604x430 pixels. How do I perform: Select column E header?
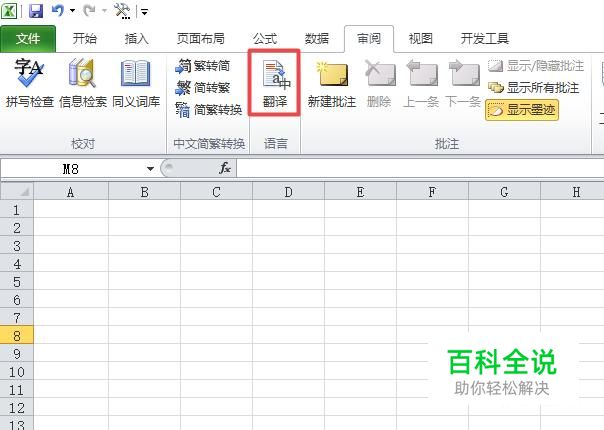(x=361, y=191)
